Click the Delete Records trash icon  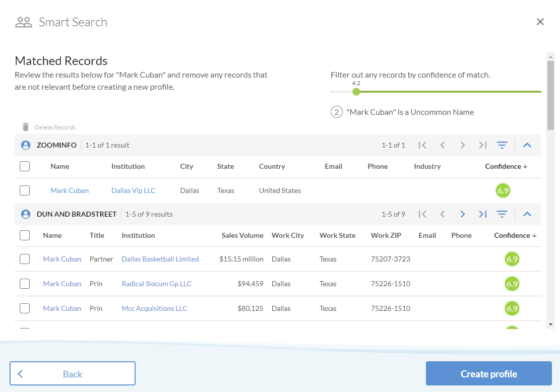point(26,127)
